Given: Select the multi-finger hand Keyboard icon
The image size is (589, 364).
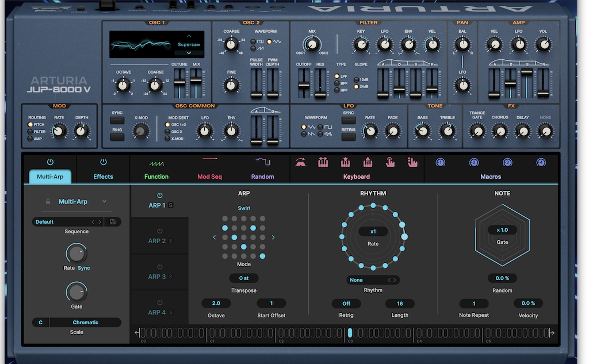Looking at the screenshot, I should tap(412, 162).
